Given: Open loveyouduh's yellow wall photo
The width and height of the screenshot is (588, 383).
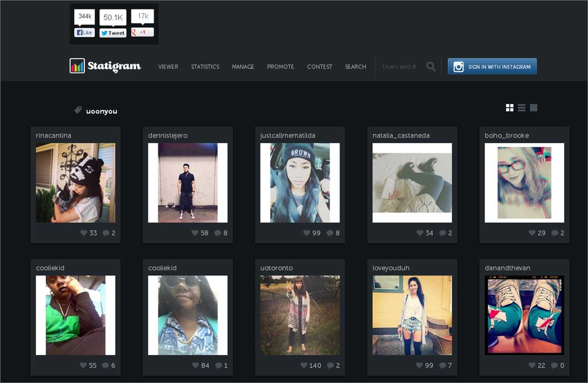Looking at the screenshot, I should point(412,316).
